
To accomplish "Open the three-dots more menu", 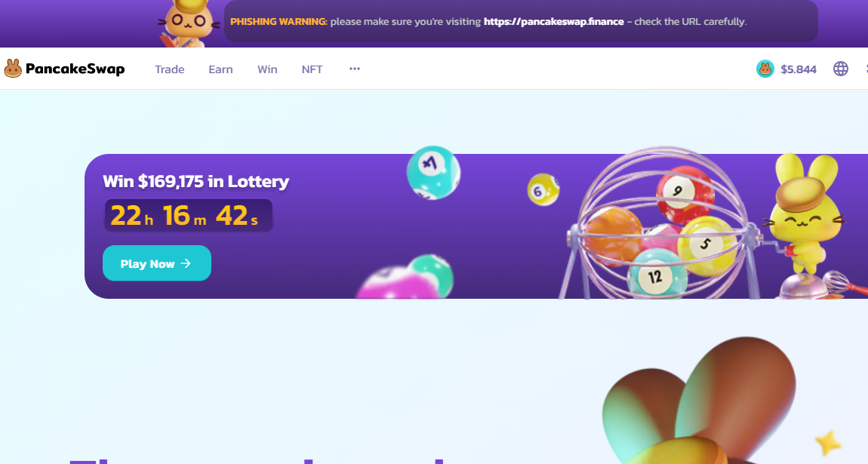I will [x=354, y=69].
